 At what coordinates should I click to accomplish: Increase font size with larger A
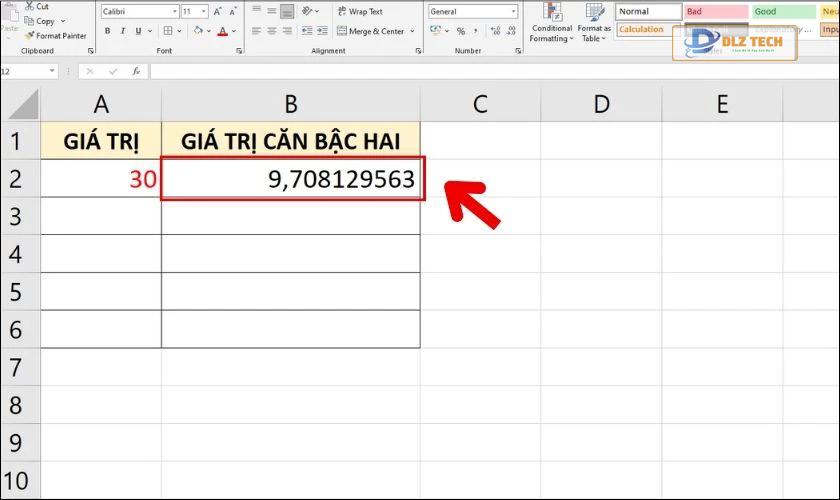[218, 11]
